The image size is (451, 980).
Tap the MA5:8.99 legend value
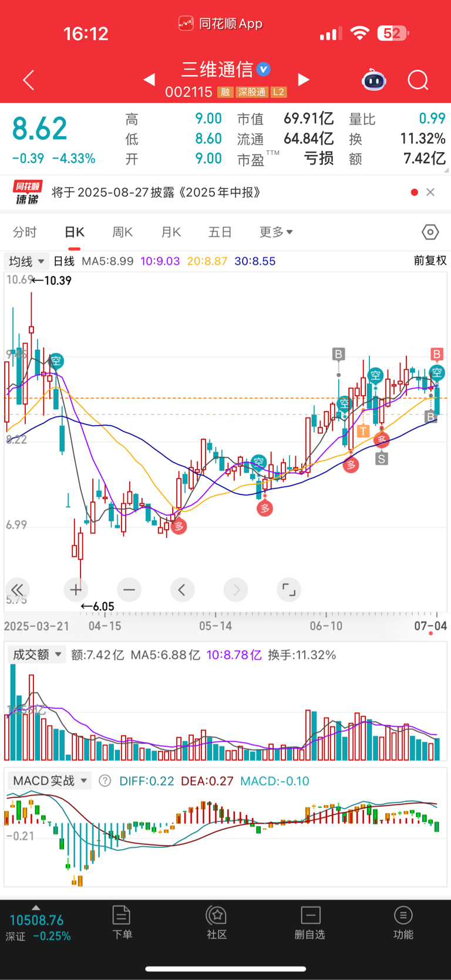[107, 261]
